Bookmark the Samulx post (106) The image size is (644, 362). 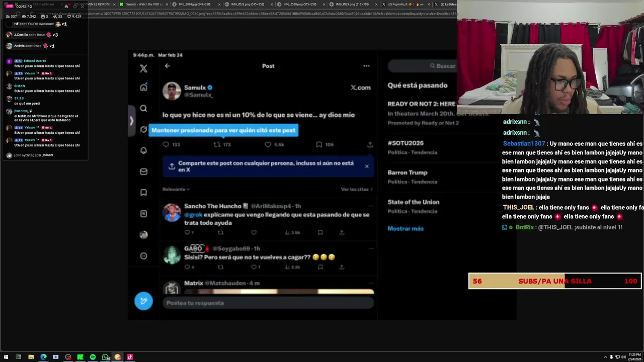point(325,145)
